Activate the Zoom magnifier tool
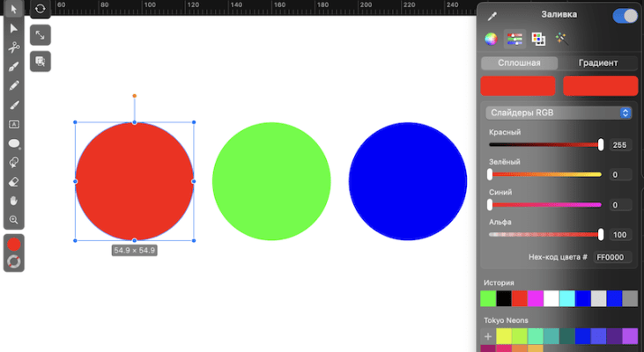This screenshot has height=352, width=644. pos(14,220)
